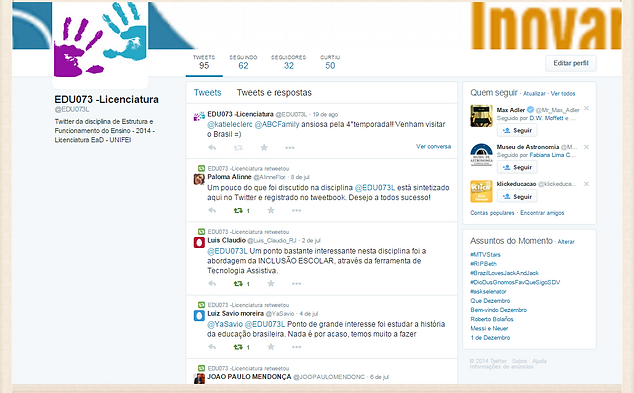Viewport: 634px width, 393px height.
Task: Star Paloma Alinne's tweet
Action: click(271, 210)
